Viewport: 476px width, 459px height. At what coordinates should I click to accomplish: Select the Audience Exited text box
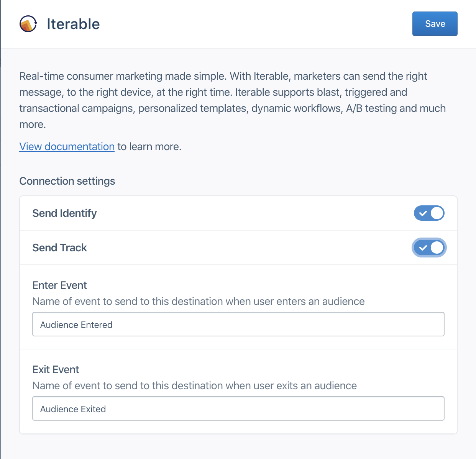238,408
